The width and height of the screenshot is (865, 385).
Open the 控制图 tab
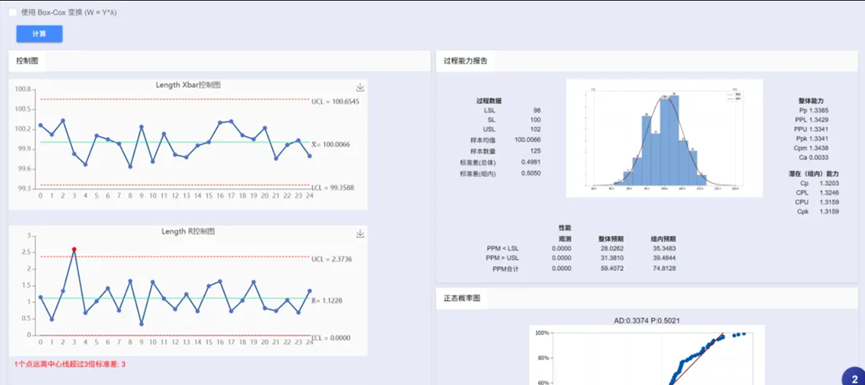point(27,61)
